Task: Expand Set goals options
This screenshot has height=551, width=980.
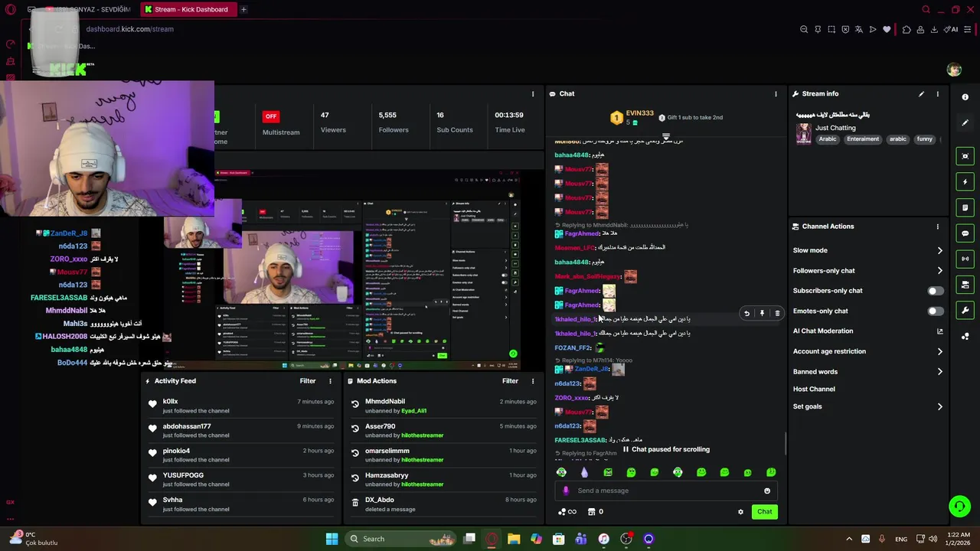Action: point(868,406)
